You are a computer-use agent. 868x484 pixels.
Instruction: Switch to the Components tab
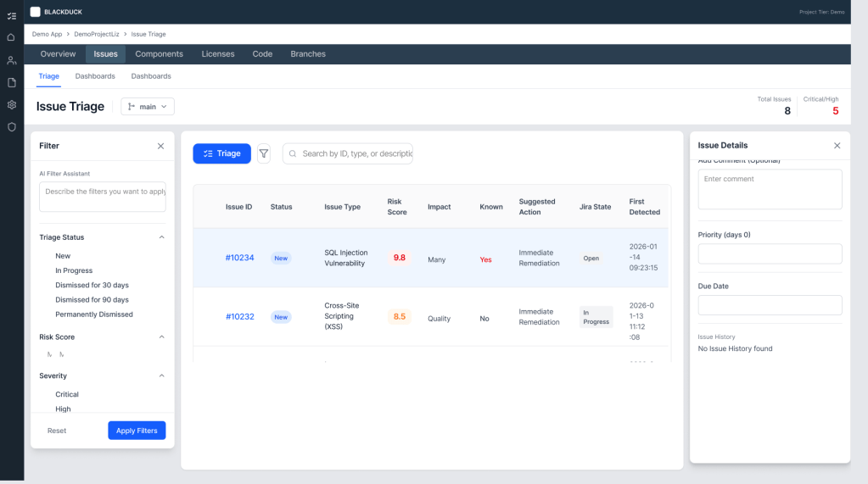(x=159, y=54)
